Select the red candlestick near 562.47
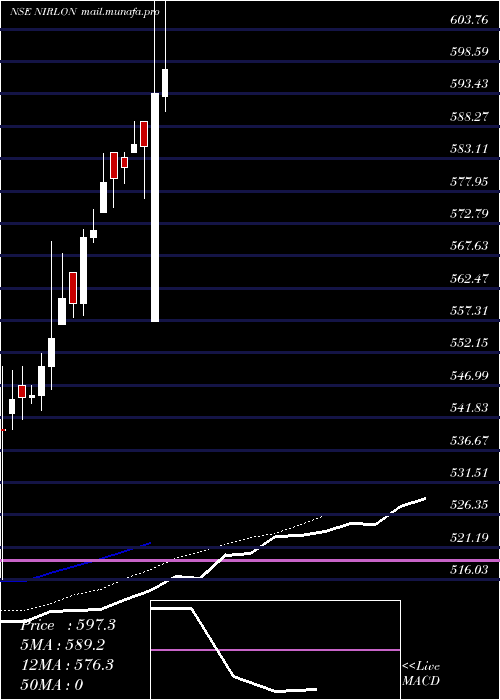Screen dimensions: 500x700 (73, 288)
